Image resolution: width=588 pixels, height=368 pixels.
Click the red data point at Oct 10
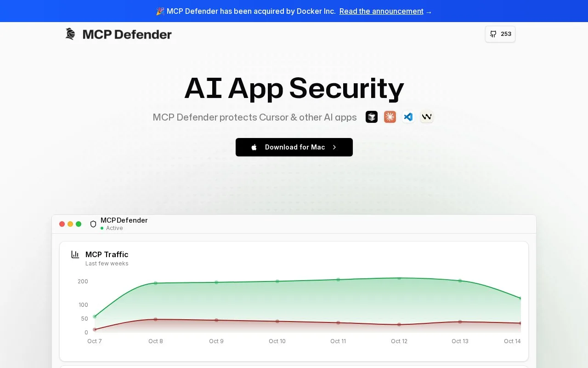[x=277, y=321]
